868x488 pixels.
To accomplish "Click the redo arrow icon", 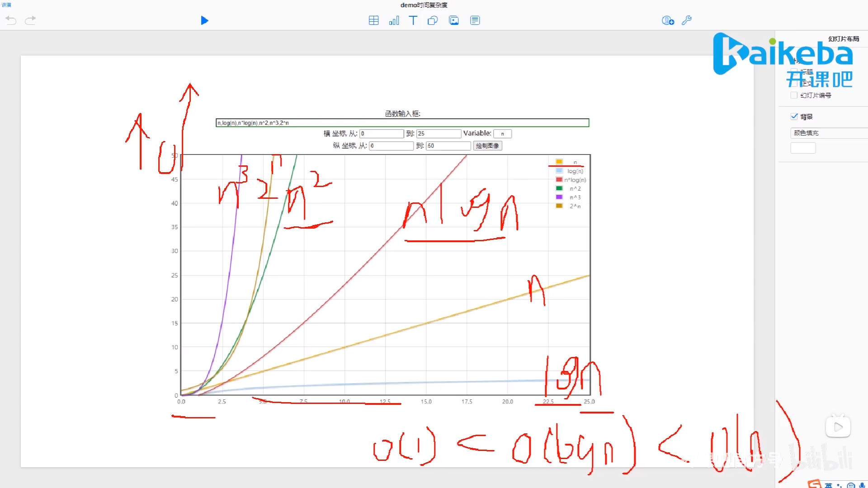I will tap(30, 20).
